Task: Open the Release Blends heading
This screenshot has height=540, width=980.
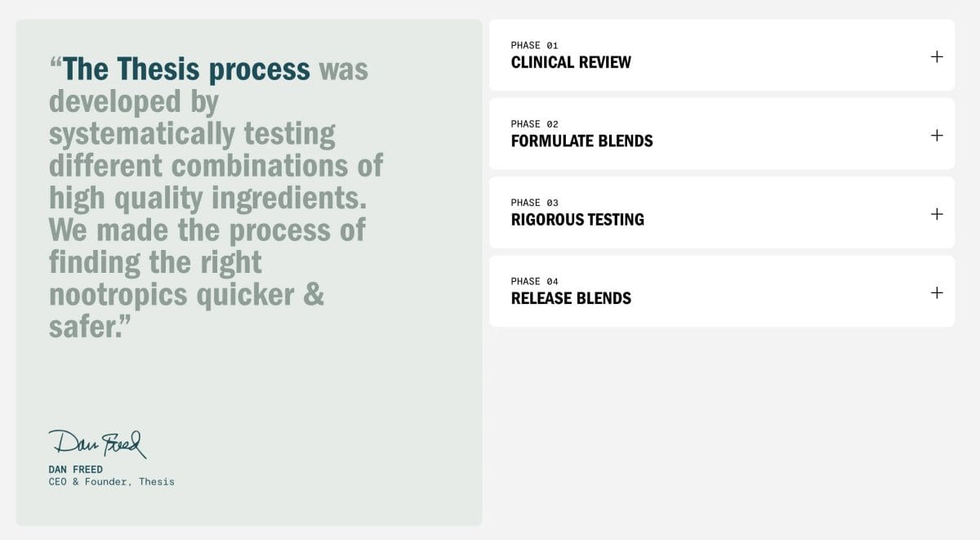Action: [x=571, y=298]
